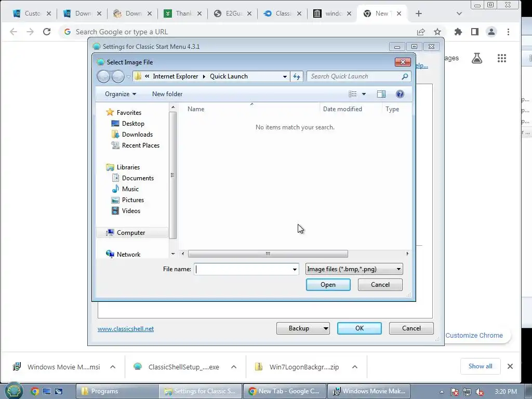The height and width of the screenshot is (399, 532).
Task: Expand options for ClassicShellSetup exe download
Action: tap(234, 367)
